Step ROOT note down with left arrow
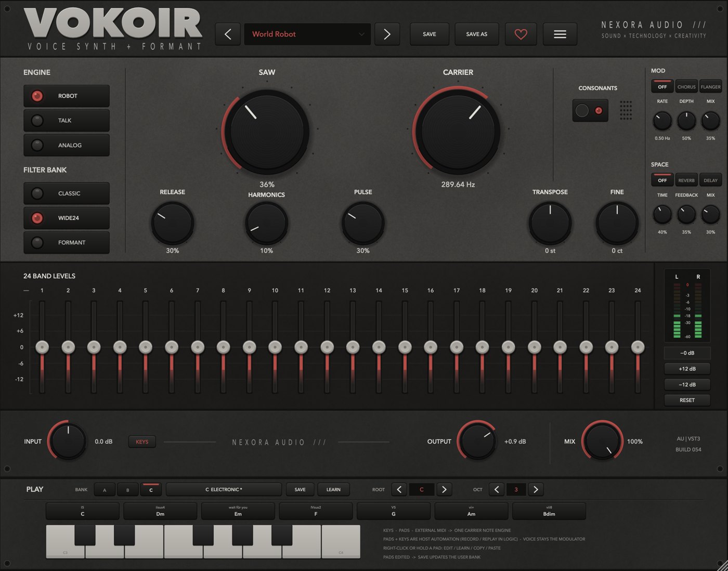 pyautogui.click(x=399, y=489)
